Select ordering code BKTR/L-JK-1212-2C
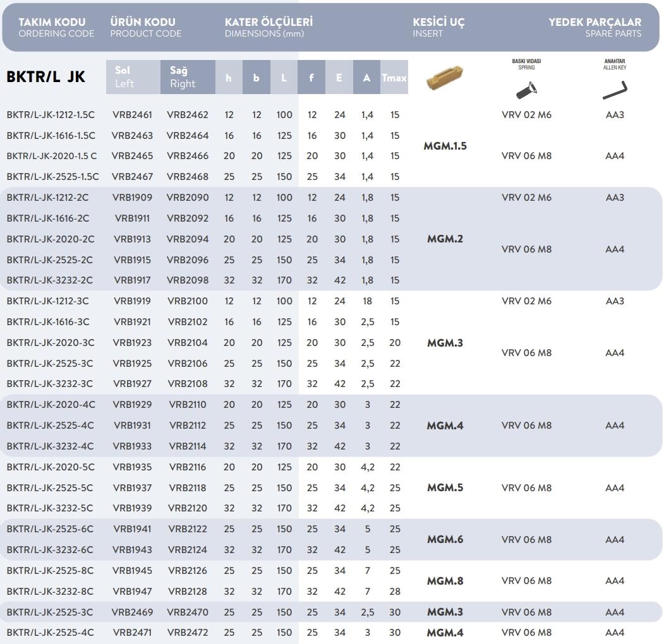Image resolution: width=664 pixels, height=644 pixels. [47, 197]
